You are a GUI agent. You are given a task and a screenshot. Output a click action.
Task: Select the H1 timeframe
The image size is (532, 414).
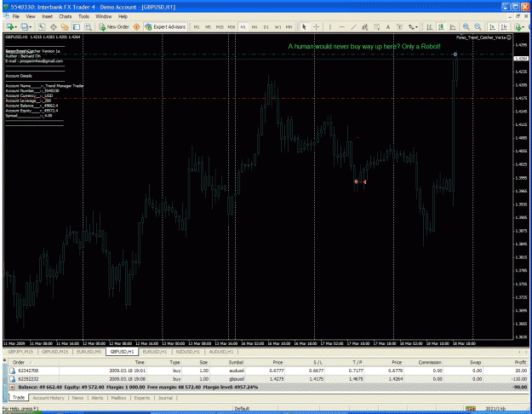pyautogui.click(x=243, y=27)
